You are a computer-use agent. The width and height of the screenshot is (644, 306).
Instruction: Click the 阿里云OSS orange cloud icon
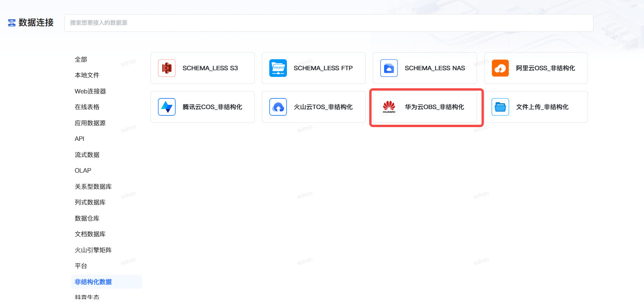(x=500, y=68)
